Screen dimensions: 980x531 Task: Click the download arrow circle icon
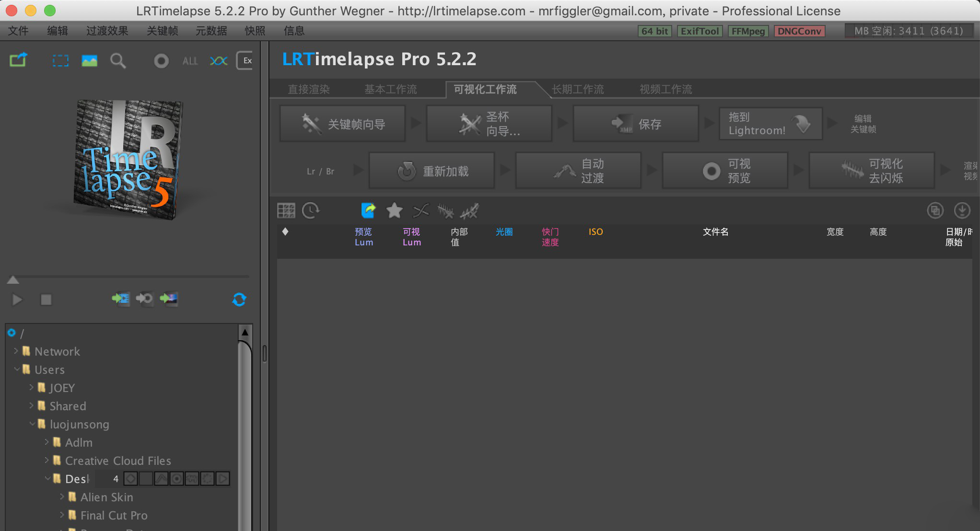[x=962, y=210]
